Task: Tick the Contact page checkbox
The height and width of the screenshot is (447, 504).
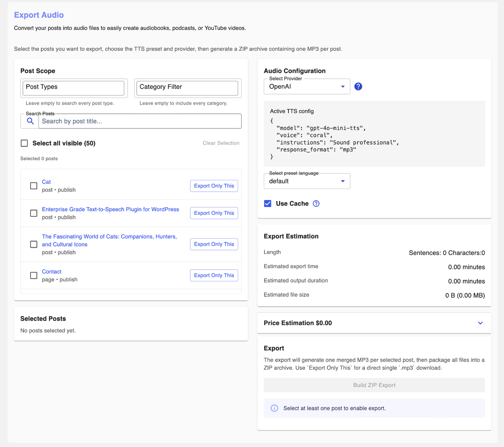Action: [34, 275]
